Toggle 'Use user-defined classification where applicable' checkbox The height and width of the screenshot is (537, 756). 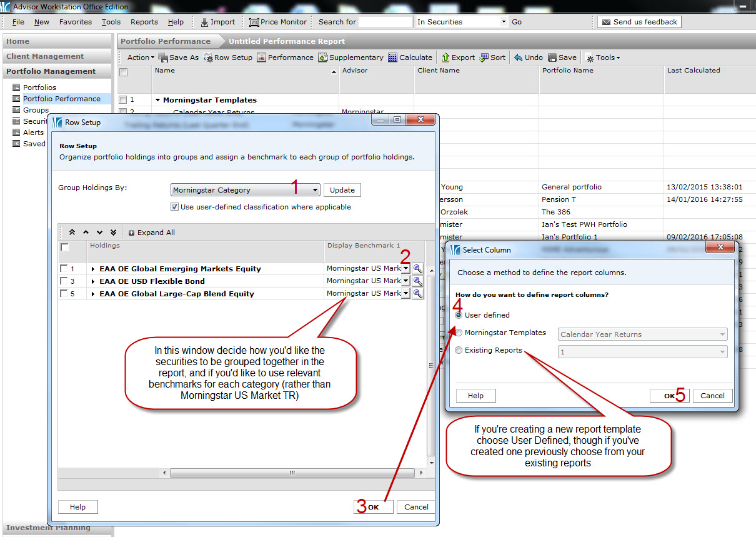[175, 207]
